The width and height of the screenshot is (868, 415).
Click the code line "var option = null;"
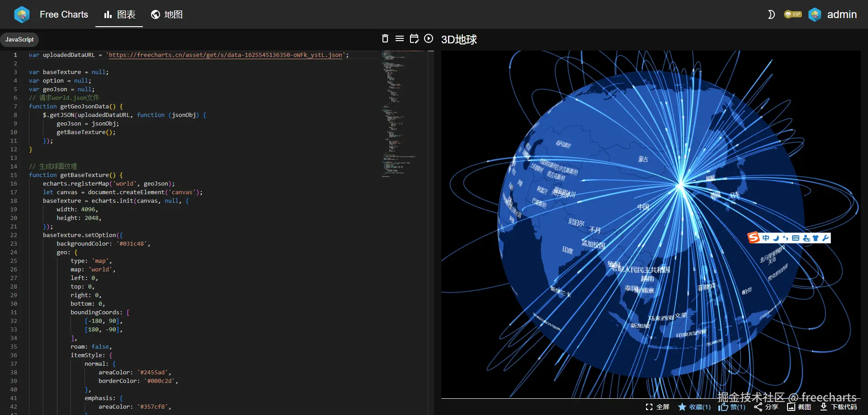pyautogui.click(x=60, y=81)
